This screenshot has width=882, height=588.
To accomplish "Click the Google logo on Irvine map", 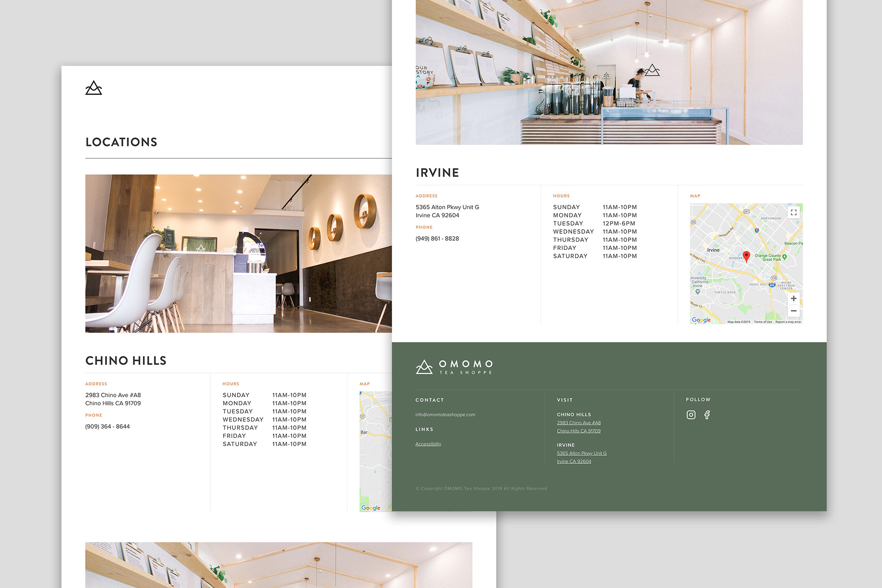I will [x=701, y=320].
